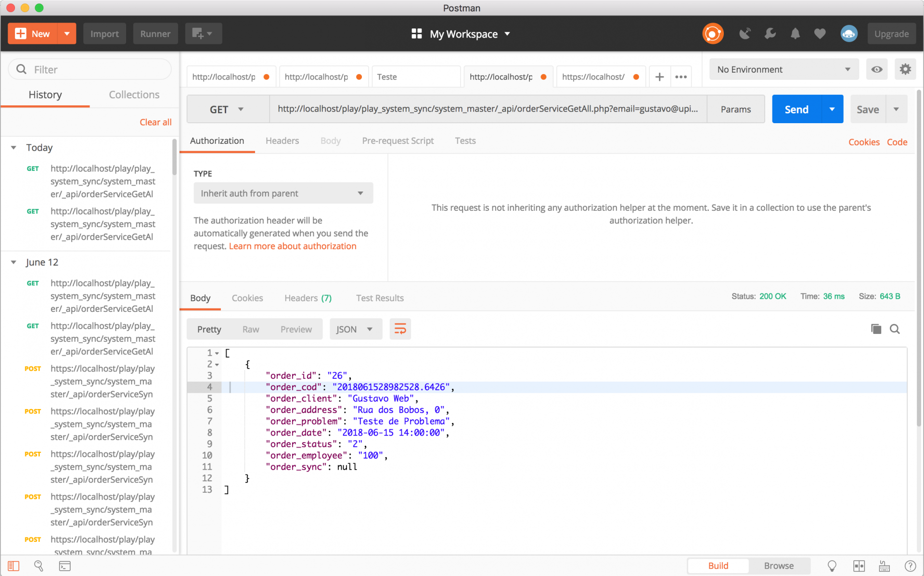Add a new request tab with plus icon
Screen dimensions: 924x576
pos(659,77)
